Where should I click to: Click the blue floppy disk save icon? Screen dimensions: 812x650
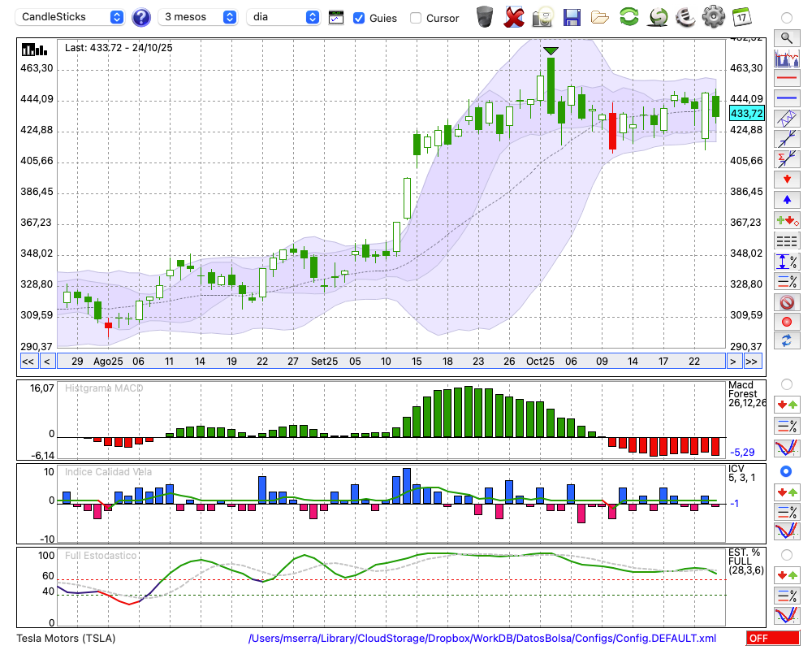click(x=572, y=16)
